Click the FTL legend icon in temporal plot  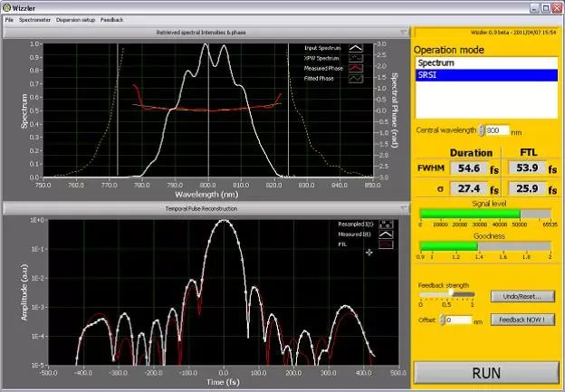387,244
